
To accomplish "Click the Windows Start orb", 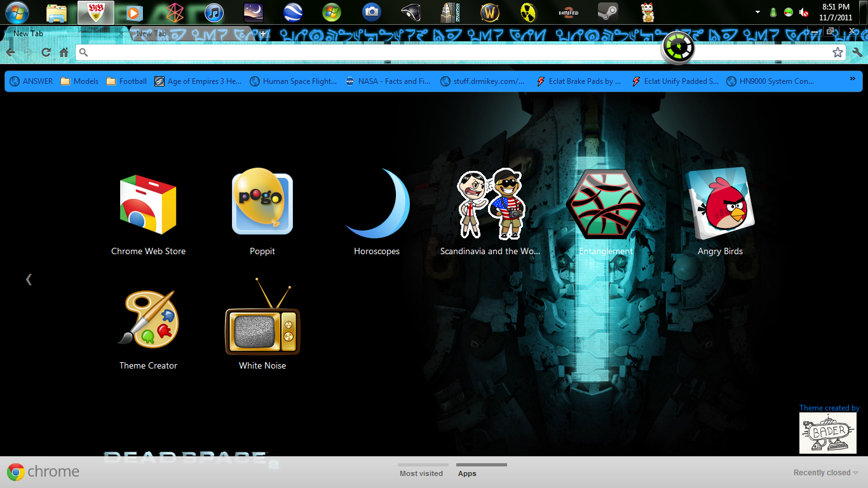I will [17, 12].
